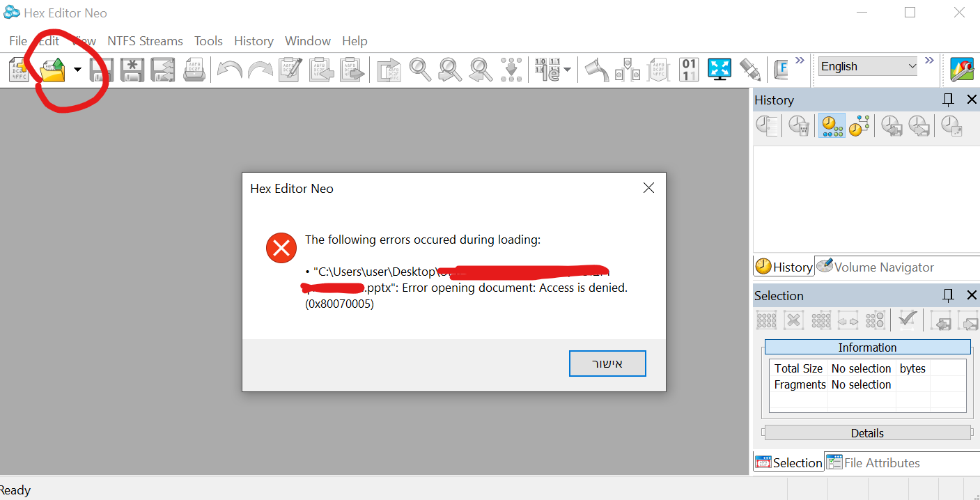Close the Hex Editor Neo error dialog
The height and width of the screenshot is (500, 980).
(x=648, y=188)
